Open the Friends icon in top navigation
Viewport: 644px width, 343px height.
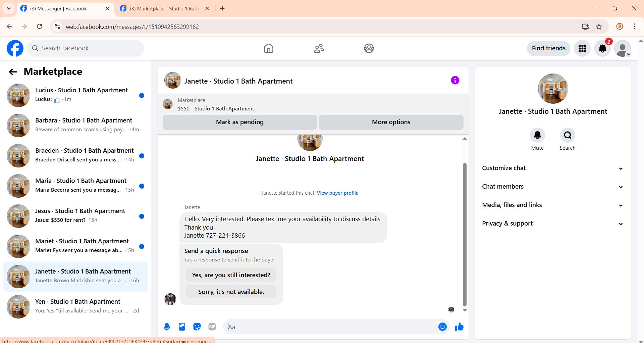319,48
